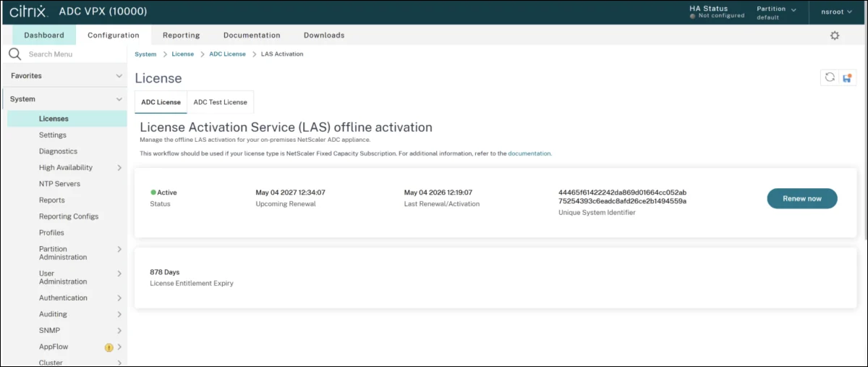Click the Citrix logo
The width and height of the screenshot is (868, 367).
(28, 12)
